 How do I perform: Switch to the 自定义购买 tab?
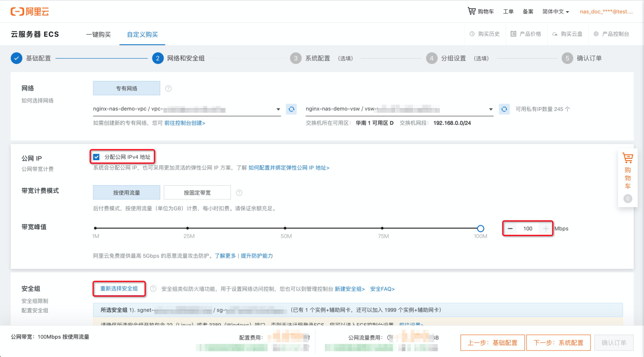coord(142,35)
